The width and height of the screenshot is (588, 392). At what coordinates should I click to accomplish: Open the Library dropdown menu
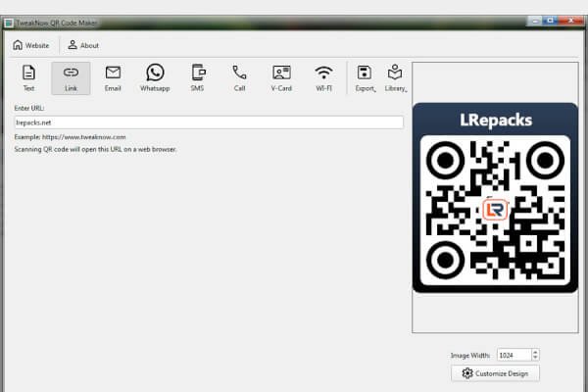pyautogui.click(x=395, y=78)
